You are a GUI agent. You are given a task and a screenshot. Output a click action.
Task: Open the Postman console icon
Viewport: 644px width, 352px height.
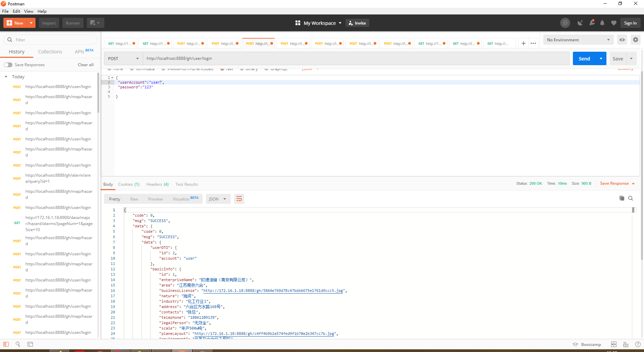(x=30, y=344)
